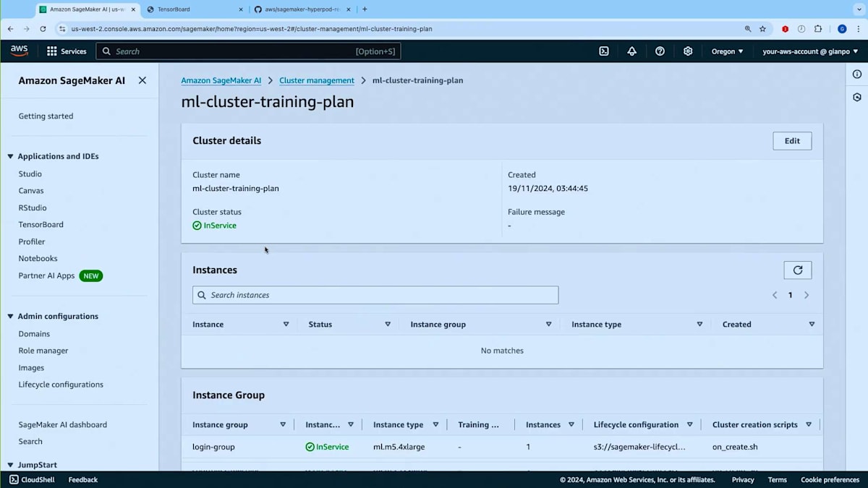Image resolution: width=868 pixels, height=488 pixels.
Task: Open Getting started link
Action: (x=46, y=116)
